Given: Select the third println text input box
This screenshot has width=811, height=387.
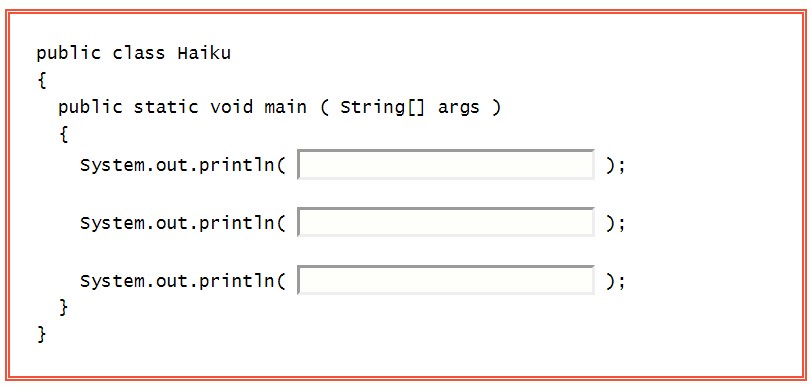Looking at the screenshot, I should [x=446, y=280].
